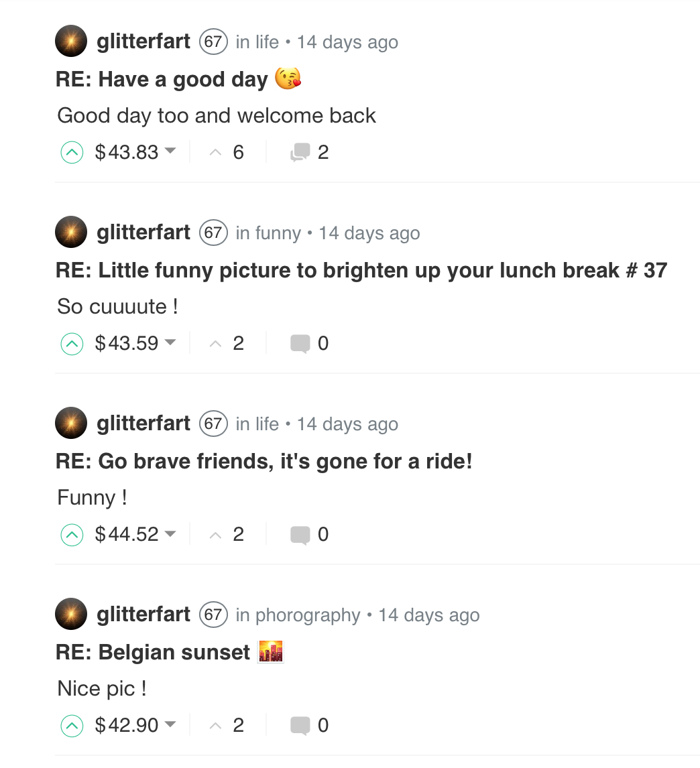This screenshot has height=768, width=700.
Task: Open the 'in phorography' category tag
Action: pos(307,615)
